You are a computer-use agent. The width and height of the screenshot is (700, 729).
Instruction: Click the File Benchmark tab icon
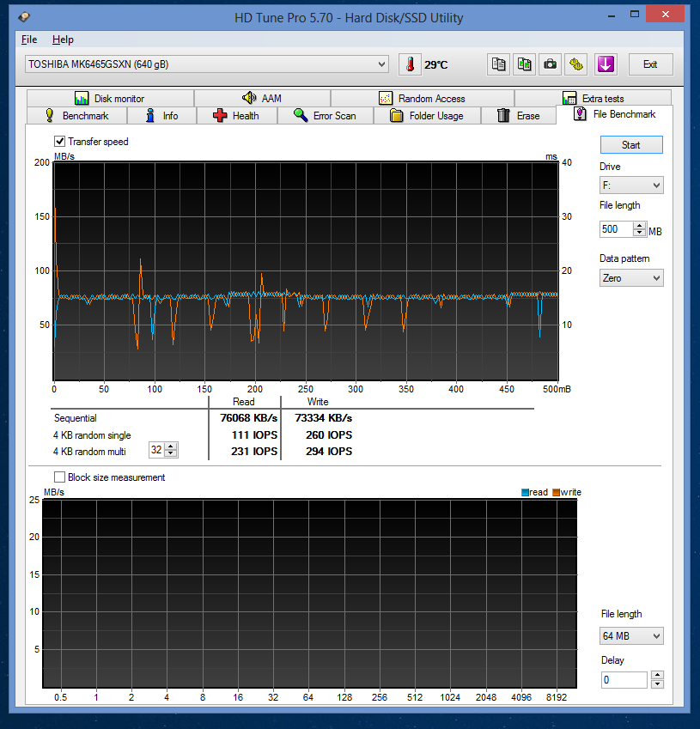click(x=580, y=114)
